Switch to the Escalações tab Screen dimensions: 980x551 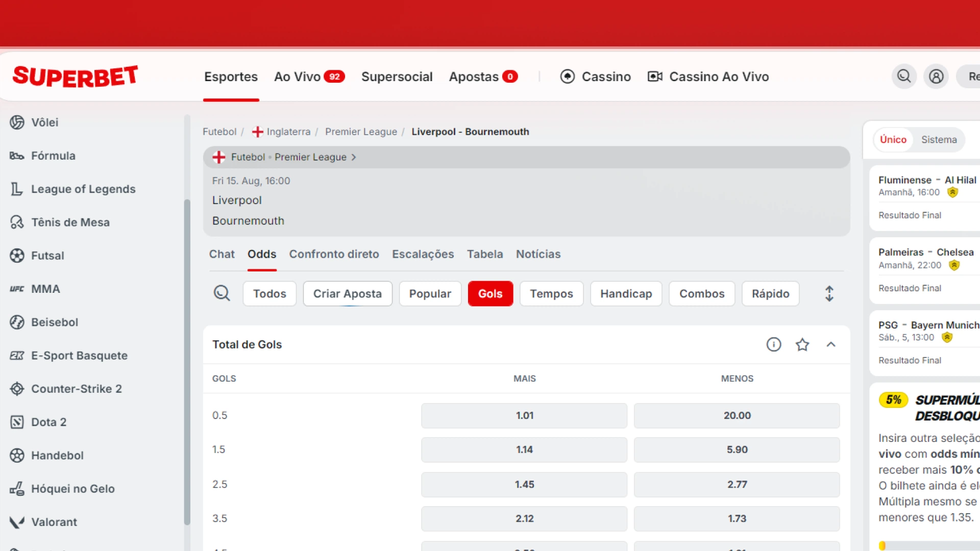pos(423,254)
